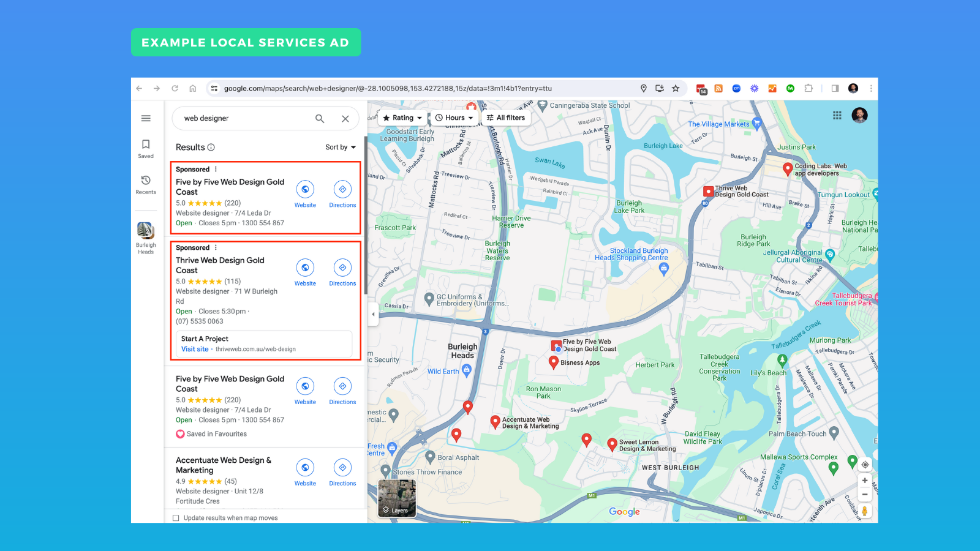Open Google Maps hamburger menu

click(146, 118)
